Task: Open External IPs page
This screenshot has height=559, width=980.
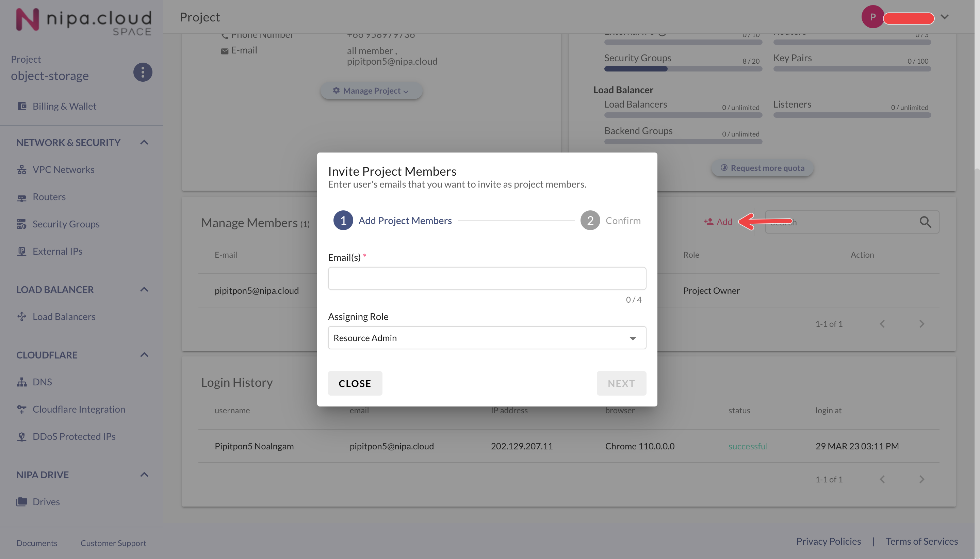Action: (57, 251)
